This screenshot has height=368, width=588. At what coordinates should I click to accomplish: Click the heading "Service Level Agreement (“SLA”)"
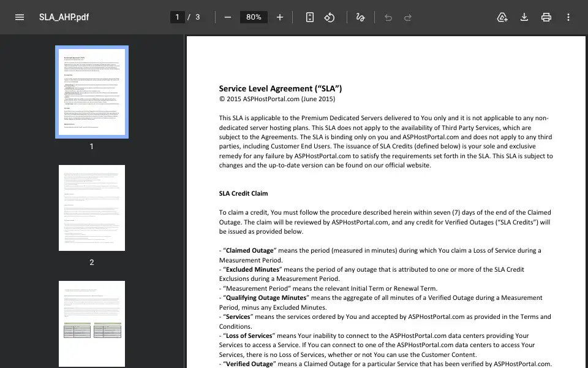(x=281, y=88)
